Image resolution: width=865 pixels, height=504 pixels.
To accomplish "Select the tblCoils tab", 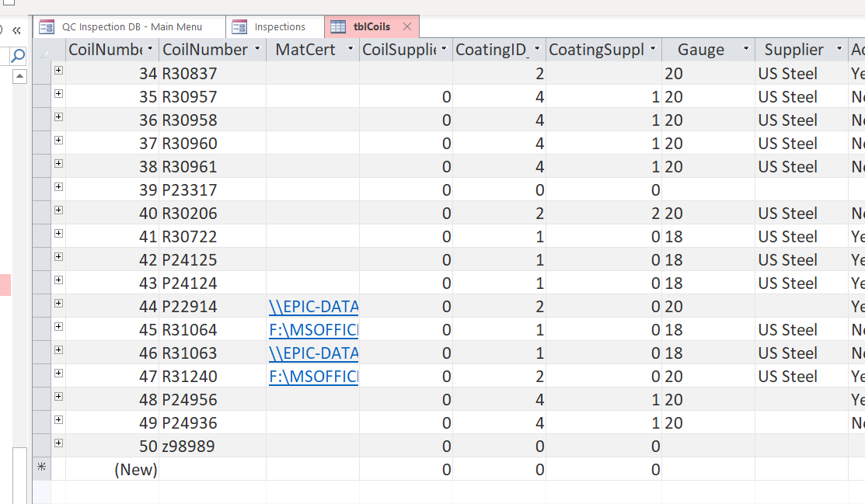I will coord(371,26).
